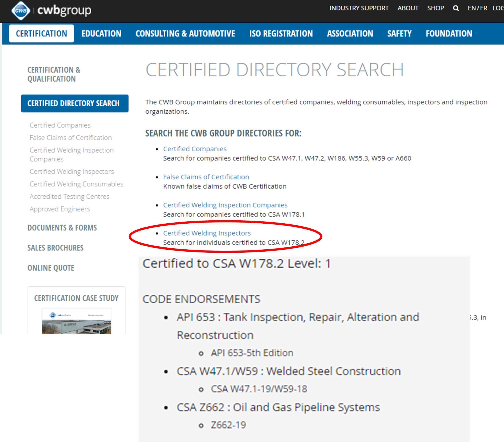Open Certification & Qualification sidebar section
Screen dimensions: 504x442
click(x=54, y=74)
